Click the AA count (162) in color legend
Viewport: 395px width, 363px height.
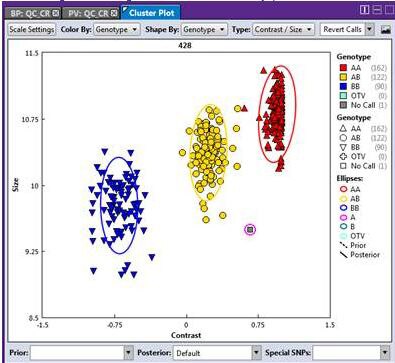pos(379,68)
